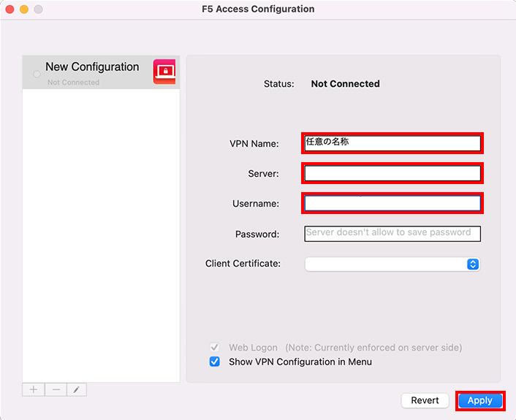This screenshot has width=516, height=420.
Task: Focus the VPN Name input field
Action: pyautogui.click(x=392, y=143)
